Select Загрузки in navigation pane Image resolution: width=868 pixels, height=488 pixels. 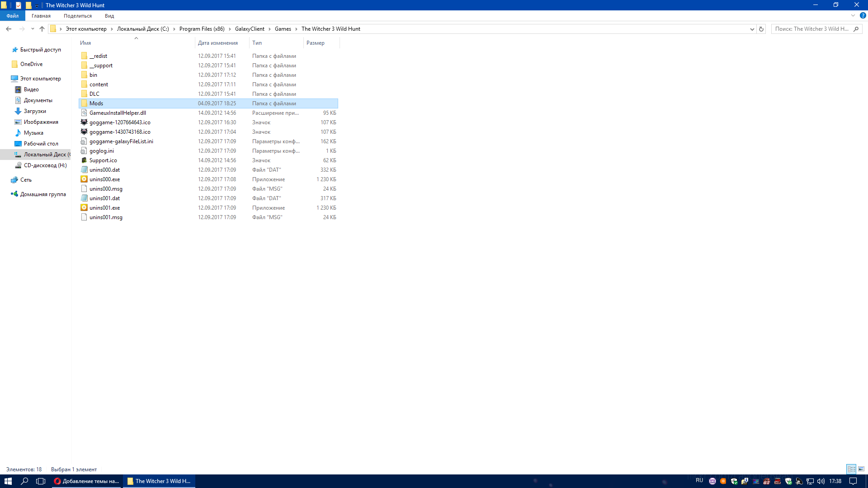[x=35, y=111]
